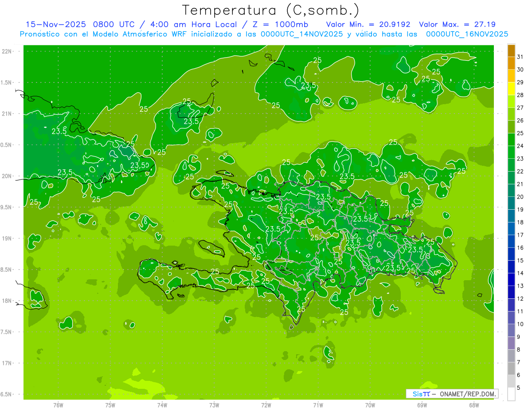Click the '72W' longitude axis label
The height and width of the screenshot is (411, 532).
click(x=266, y=405)
